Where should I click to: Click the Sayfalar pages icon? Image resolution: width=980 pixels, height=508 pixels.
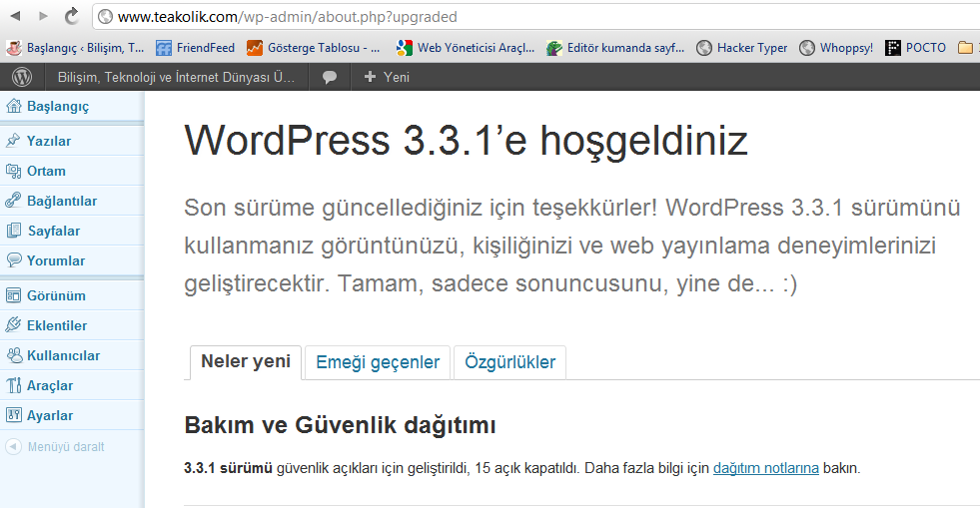coord(14,231)
